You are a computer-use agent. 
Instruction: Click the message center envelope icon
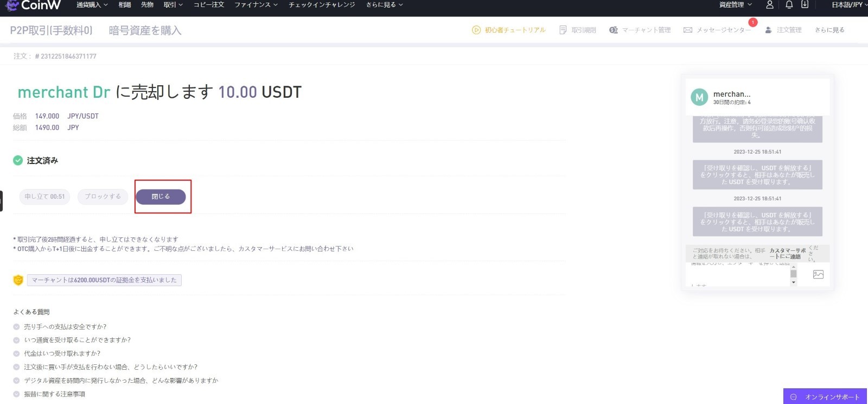(688, 30)
